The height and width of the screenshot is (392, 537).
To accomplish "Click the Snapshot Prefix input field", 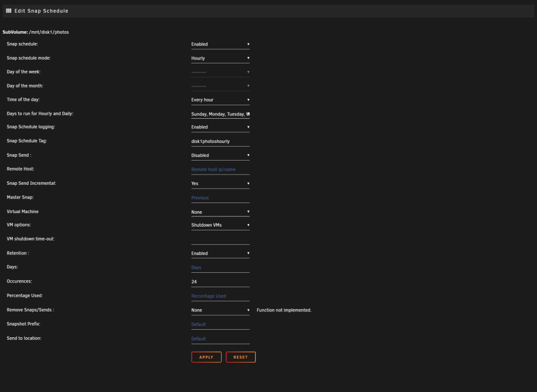I will point(220,324).
